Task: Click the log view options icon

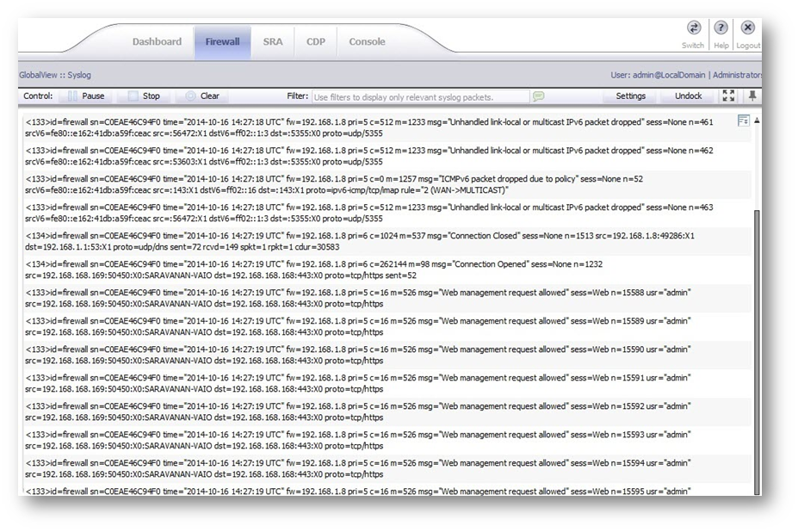Action: pos(744,122)
